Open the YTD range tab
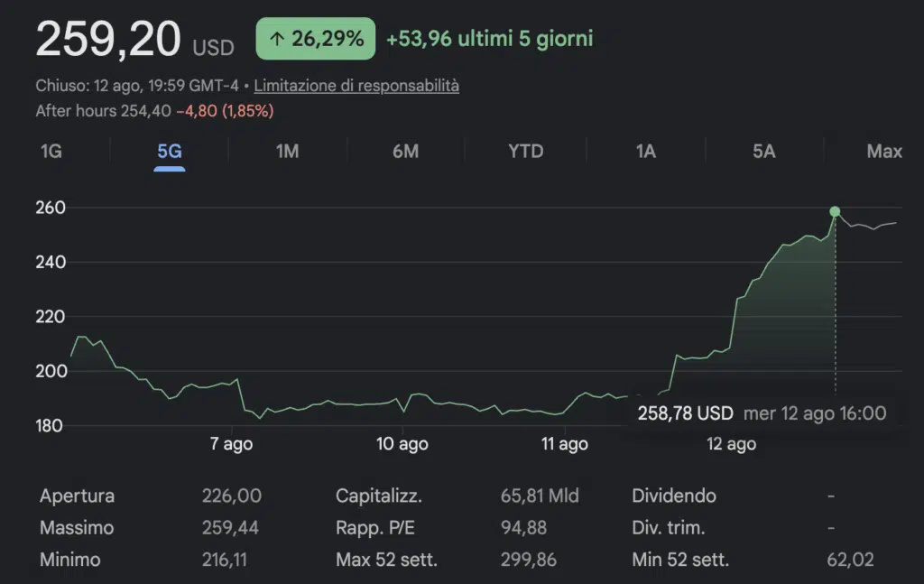Screen dimensions: 924x584 click(x=526, y=152)
